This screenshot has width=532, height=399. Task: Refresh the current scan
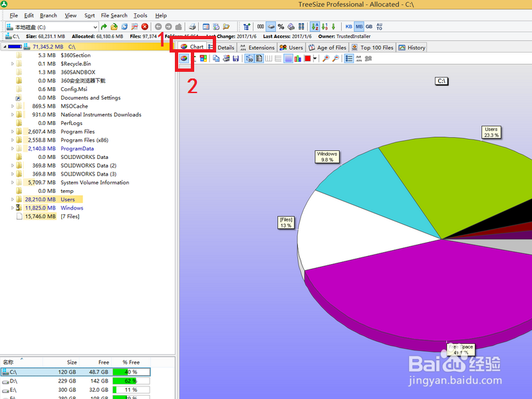[124, 27]
